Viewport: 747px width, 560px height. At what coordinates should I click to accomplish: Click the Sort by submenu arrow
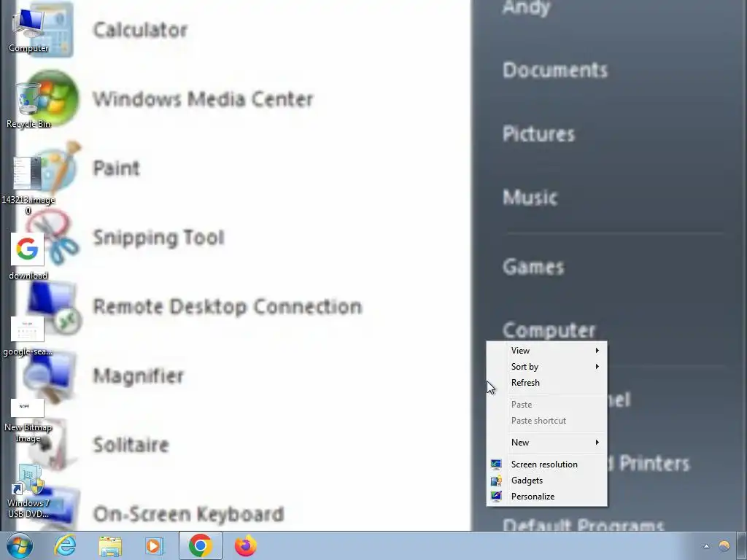point(597,367)
